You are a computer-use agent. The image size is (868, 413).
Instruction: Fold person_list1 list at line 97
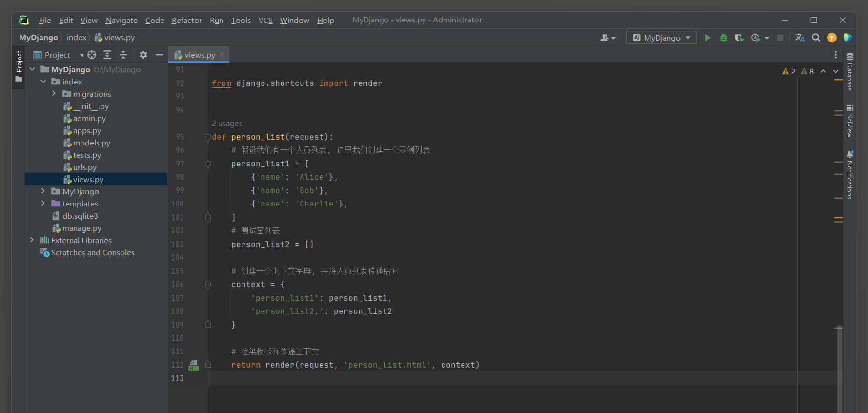[x=208, y=164]
